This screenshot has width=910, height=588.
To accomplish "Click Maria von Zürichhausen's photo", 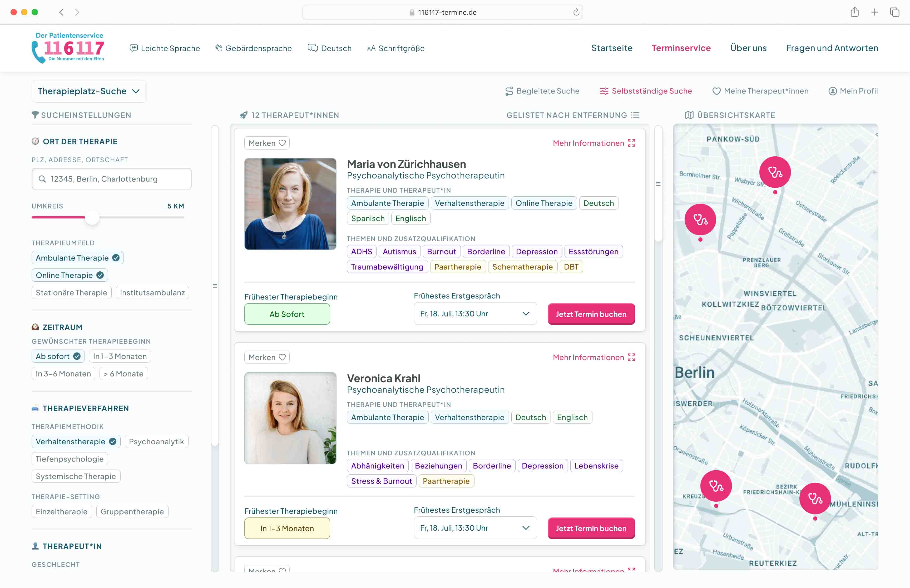I will tap(290, 204).
